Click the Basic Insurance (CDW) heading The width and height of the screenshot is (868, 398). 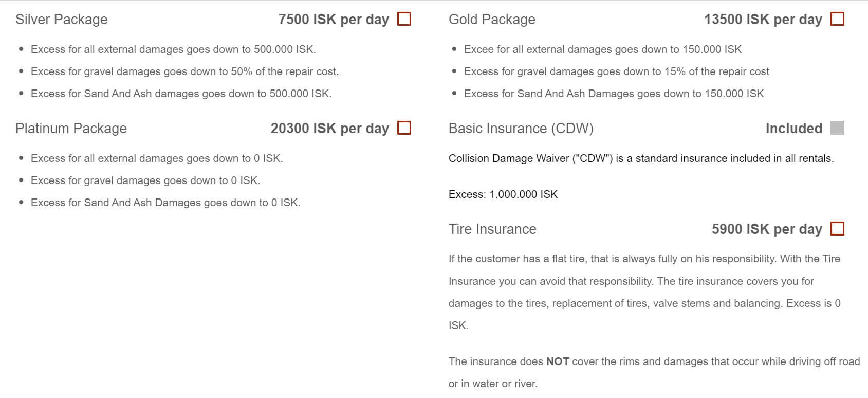click(x=521, y=129)
